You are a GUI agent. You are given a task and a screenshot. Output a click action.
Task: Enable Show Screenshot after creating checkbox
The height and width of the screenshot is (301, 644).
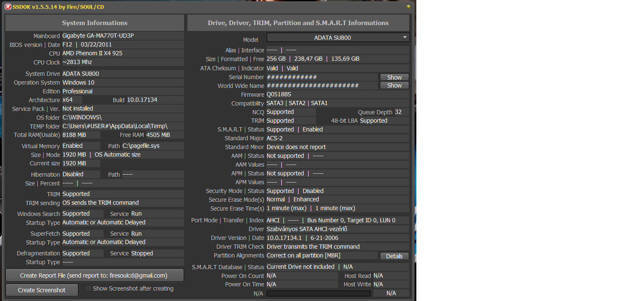tap(88, 288)
